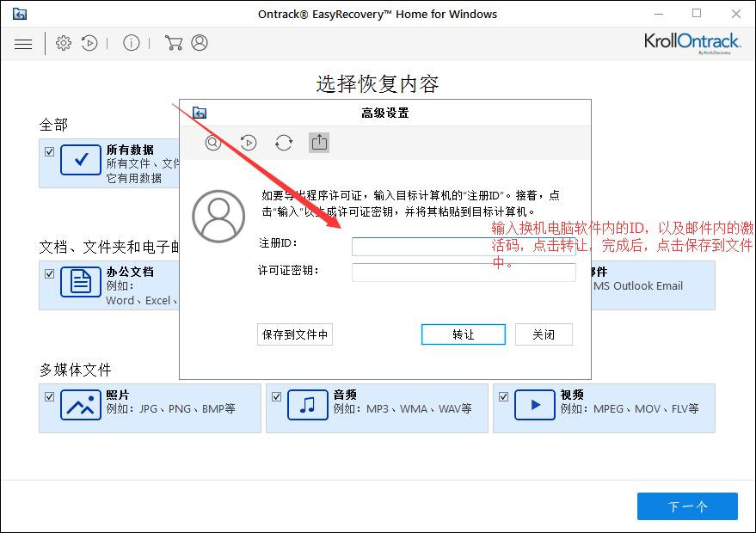Click the 照片 picture tile icon
The image size is (756, 533).
(x=81, y=405)
